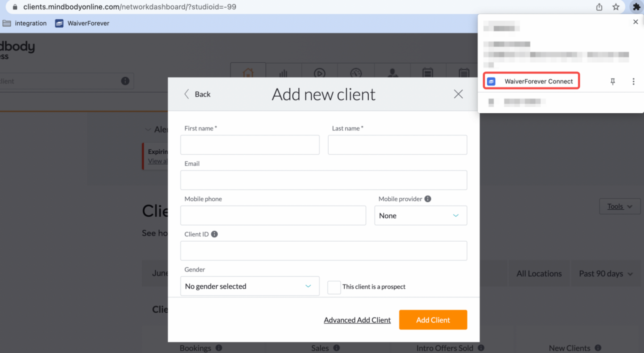Show Mobile provider info tooltip
This screenshot has width=644, height=353.
[x=428, y=199]
